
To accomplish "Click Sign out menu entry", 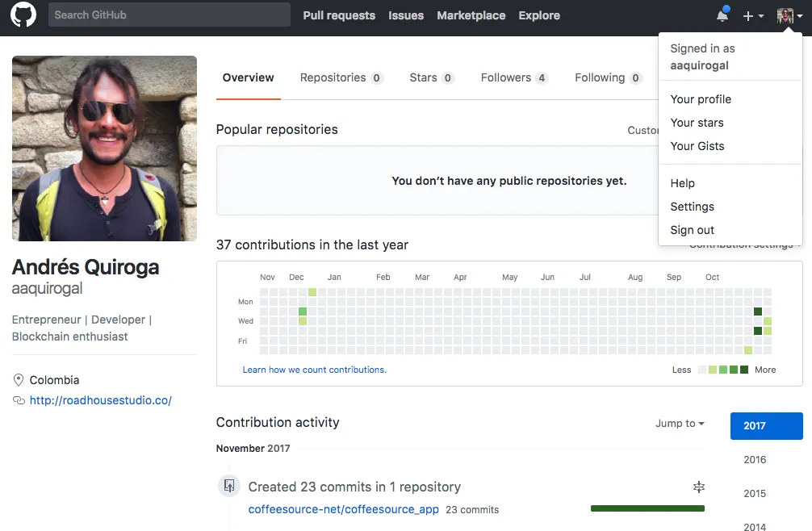I will point(692,230).
